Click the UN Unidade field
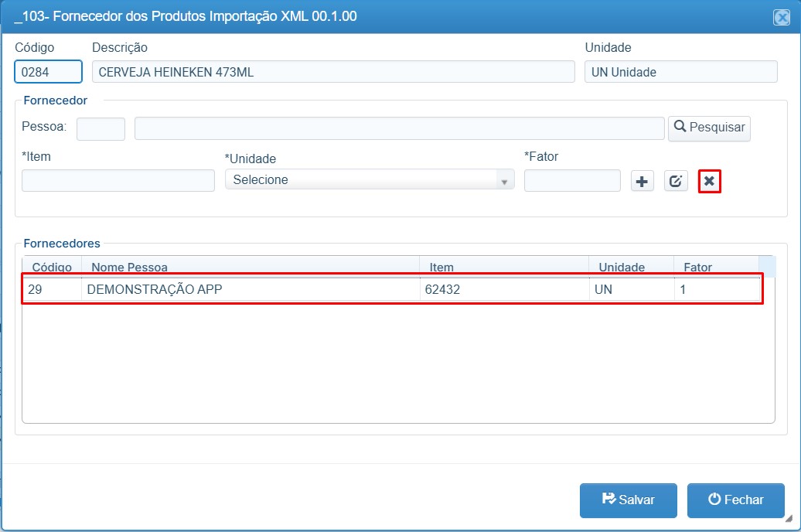 (x=681, y=72)
